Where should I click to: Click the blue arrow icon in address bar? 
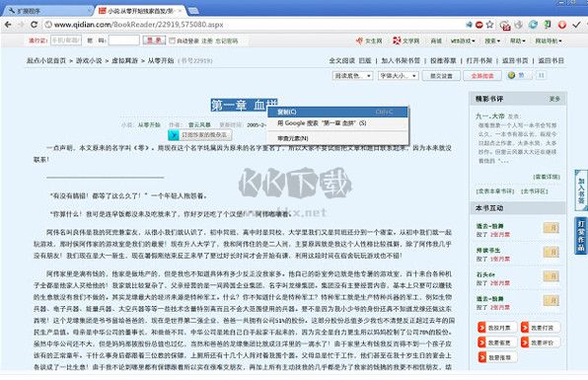[x=470, y=25]
